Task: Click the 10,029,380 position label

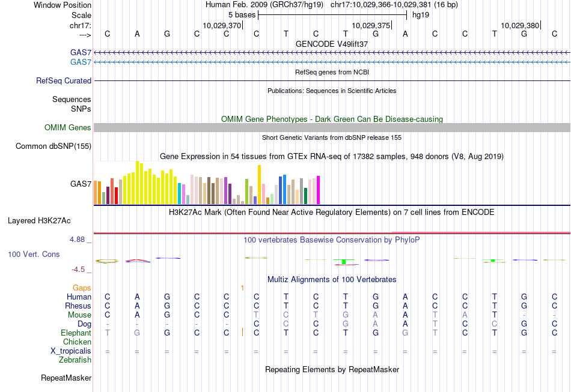Action: point(520,25)
